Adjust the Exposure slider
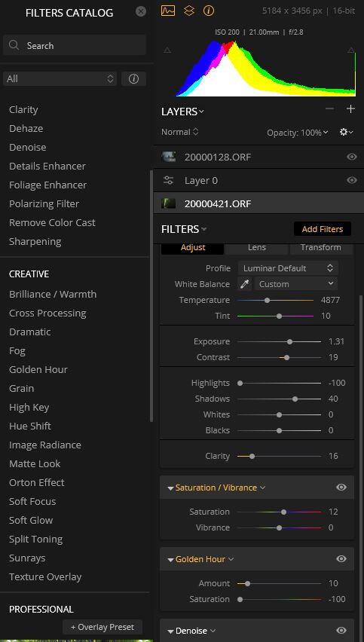 tap(280, 341)
